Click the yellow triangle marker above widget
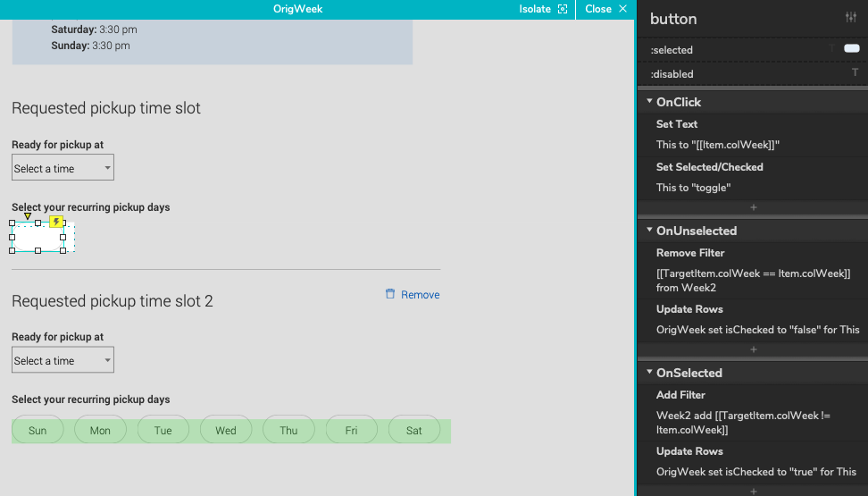Viewport: 868px width, 496px height. [x=28, y=216]
